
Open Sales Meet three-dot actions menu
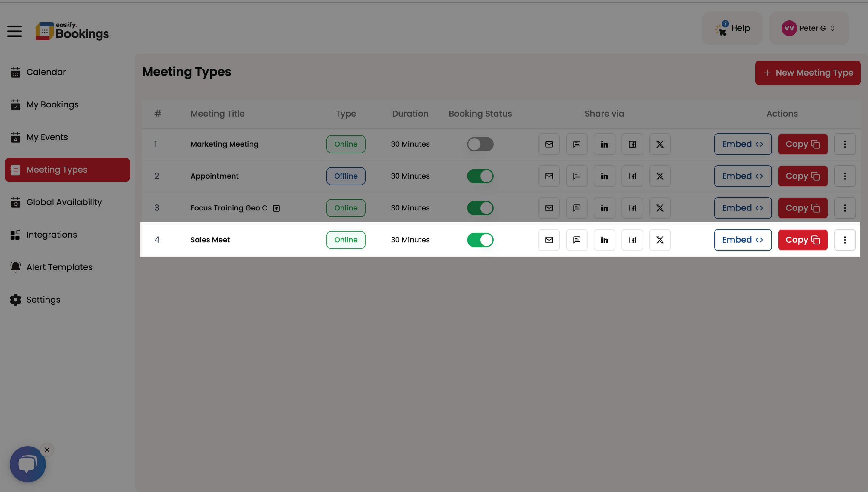845,240
